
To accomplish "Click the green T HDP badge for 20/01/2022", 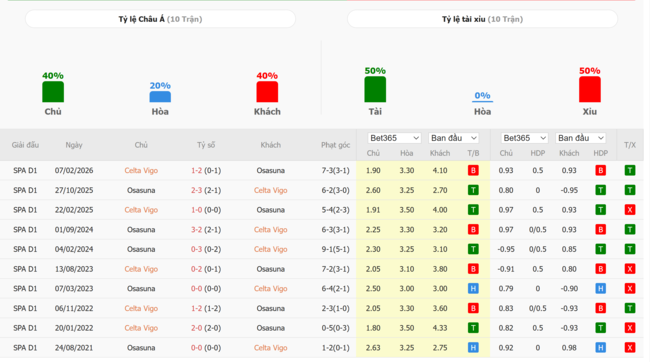I will [x=600, y=328].
